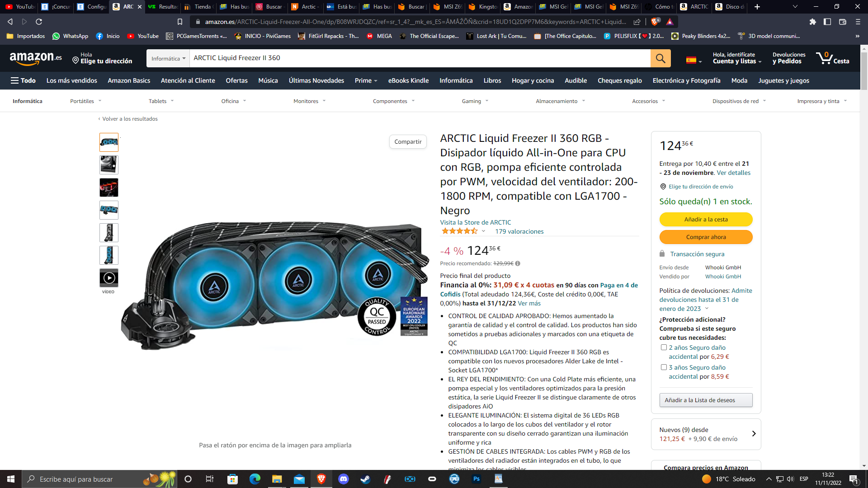Open the Informática search category dropdown
Image resolution: width=868 pixels, height=488 pixels.
coord(168,58)
